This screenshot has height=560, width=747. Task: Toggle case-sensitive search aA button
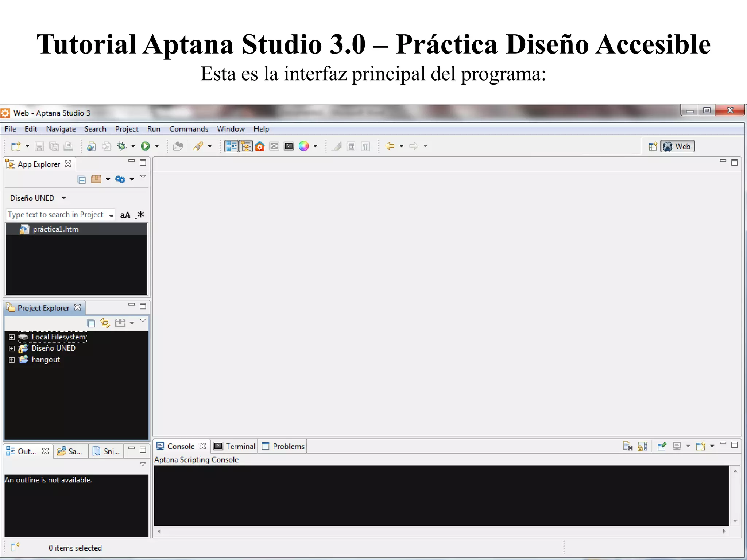pos(125,215)
